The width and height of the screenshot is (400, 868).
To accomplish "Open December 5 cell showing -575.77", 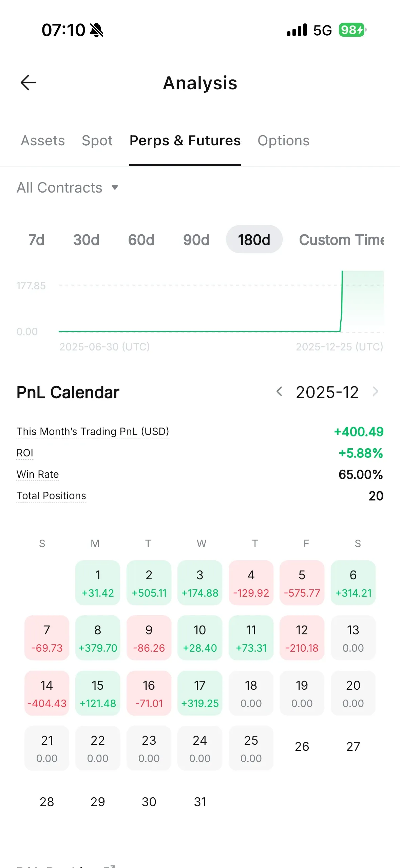I will [x=302, y=583].
